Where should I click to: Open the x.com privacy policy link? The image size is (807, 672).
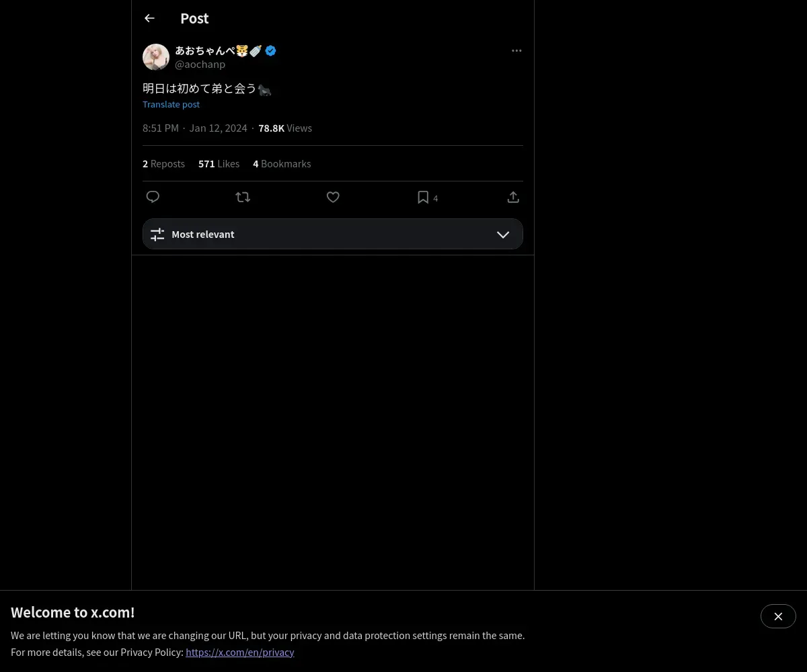pos(240,652)
